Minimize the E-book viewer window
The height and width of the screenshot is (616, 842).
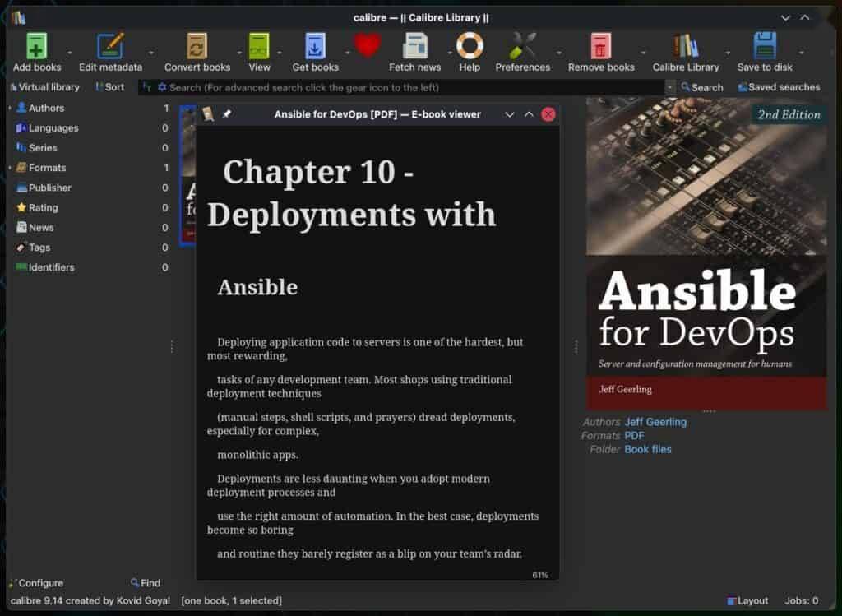(x=510, y=114)
